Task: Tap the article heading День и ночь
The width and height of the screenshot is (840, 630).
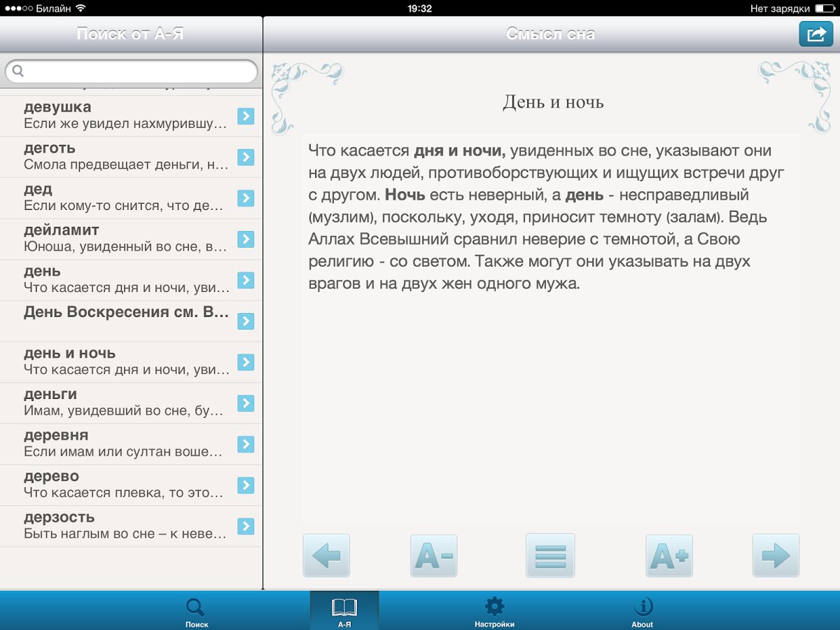Action: (x=553, y=102)
